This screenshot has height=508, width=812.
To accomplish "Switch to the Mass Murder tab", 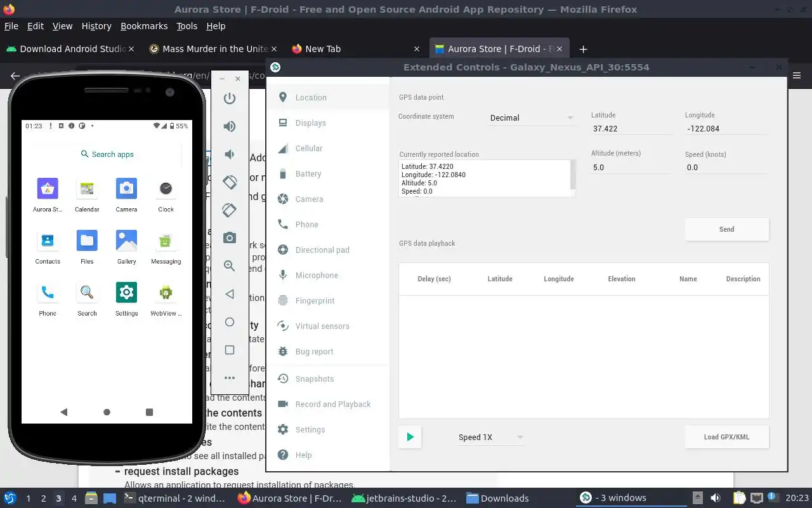I will coord(213,49).
